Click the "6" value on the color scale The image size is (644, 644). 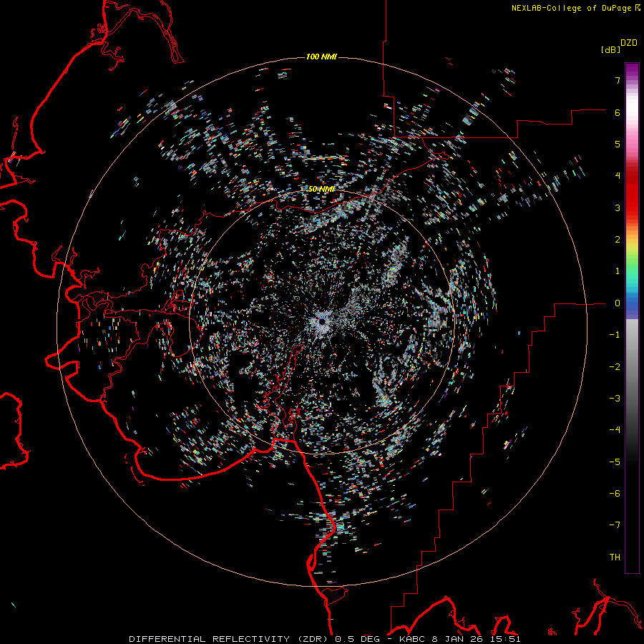tap(618, 112)
